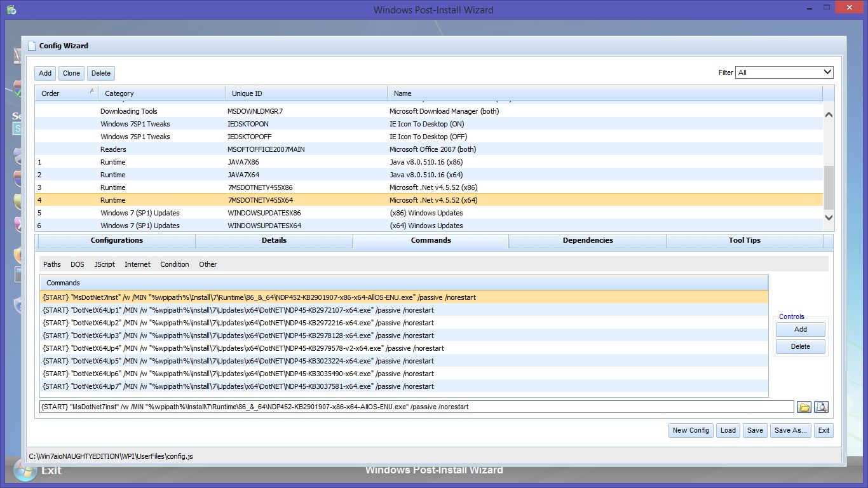Viewport: 868px width, 488px height.
Task: Click the Config Wizard document icon
Action: [x=32, y=46]
